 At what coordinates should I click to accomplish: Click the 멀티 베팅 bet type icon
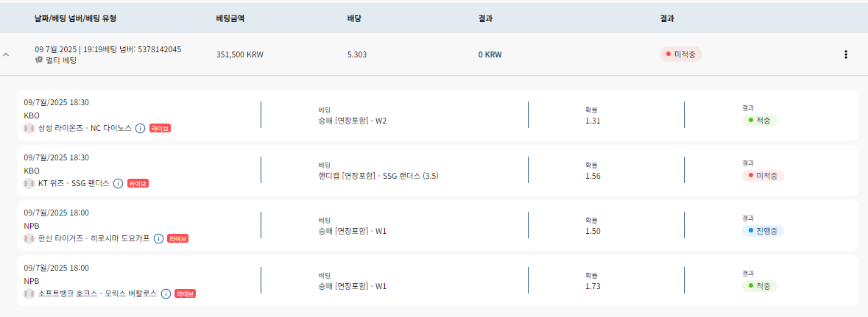[39, 60]
